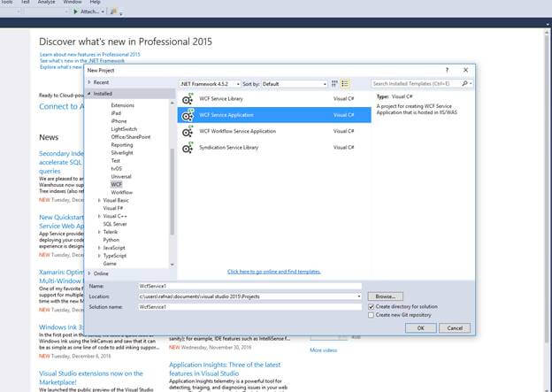
Task: Choose WCF Workflow Service Application icon
Action: coord(188,131)
